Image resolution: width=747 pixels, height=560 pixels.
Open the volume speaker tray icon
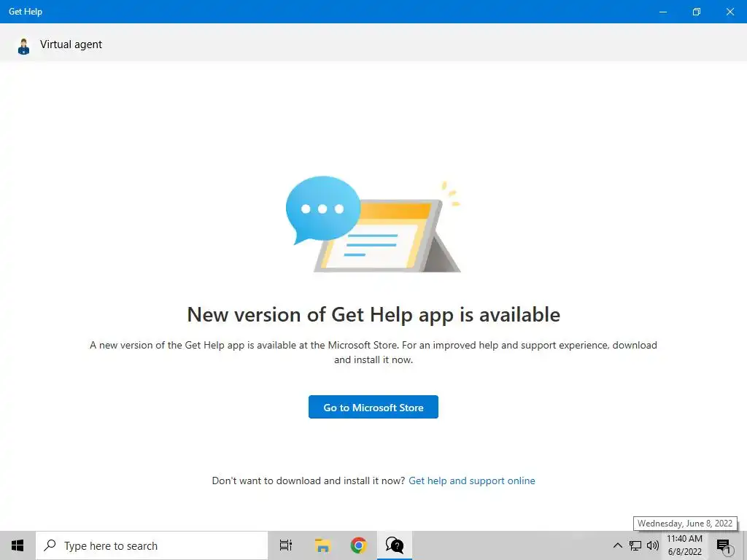[x=653, y=545]
